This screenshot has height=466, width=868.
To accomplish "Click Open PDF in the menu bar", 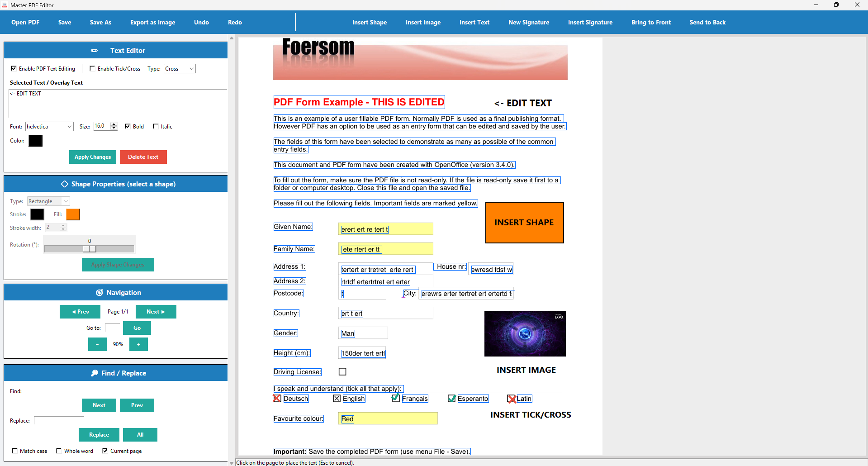I will (25, 22).
